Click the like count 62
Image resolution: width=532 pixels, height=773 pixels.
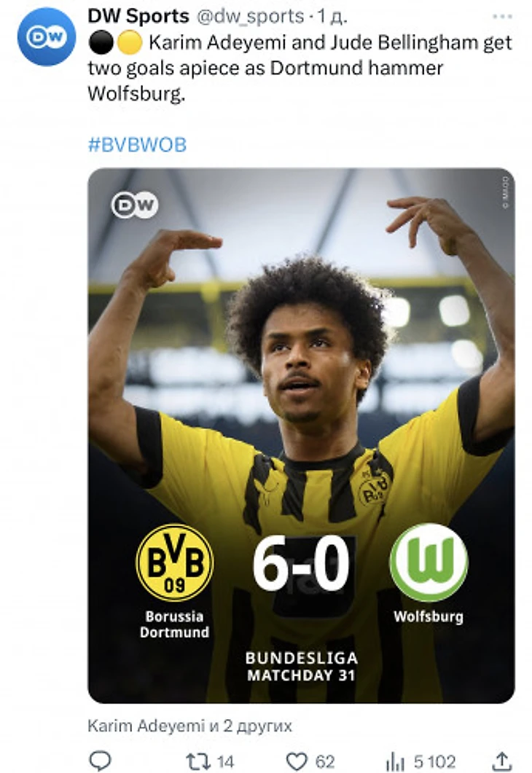click(x=324, y=761)
